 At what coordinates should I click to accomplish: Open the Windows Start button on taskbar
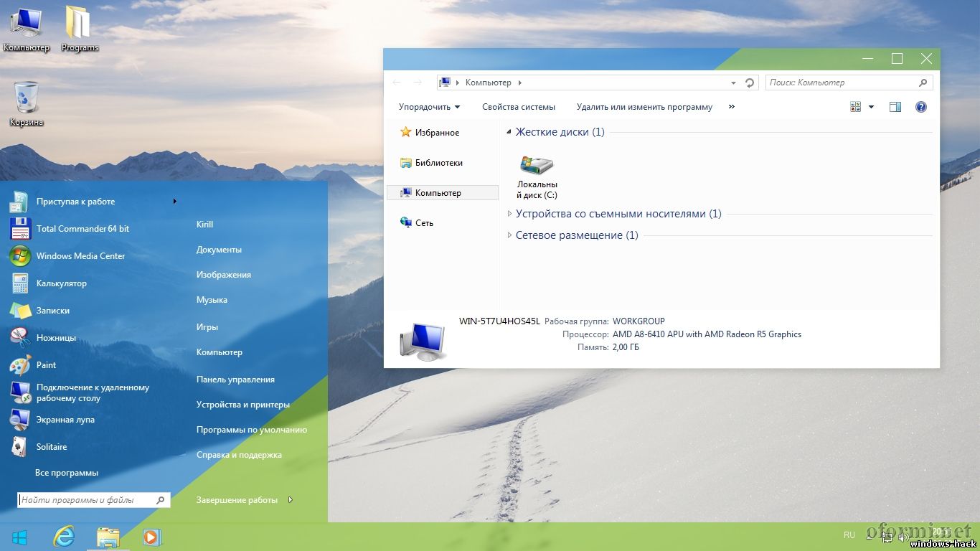(19, 537)
